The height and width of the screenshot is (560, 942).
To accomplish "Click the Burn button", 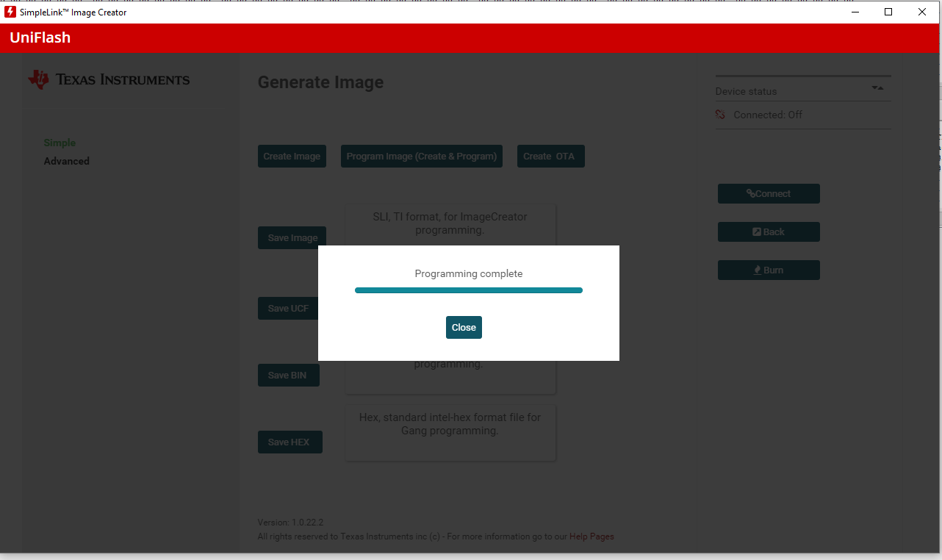I will 769,270.
